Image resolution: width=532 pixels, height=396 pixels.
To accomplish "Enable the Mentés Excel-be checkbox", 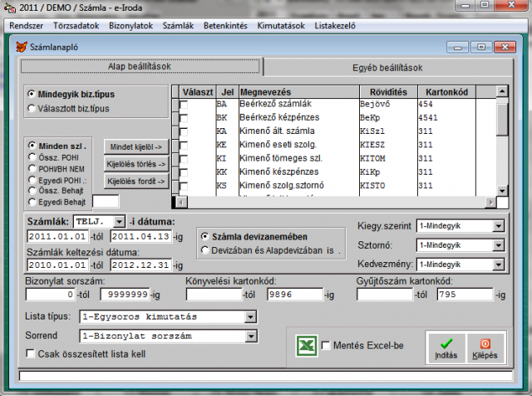I will coord(326,345).
